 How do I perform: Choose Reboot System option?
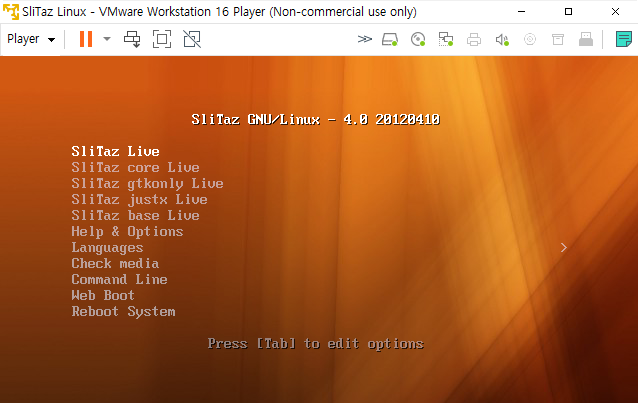tap(123, 312)
